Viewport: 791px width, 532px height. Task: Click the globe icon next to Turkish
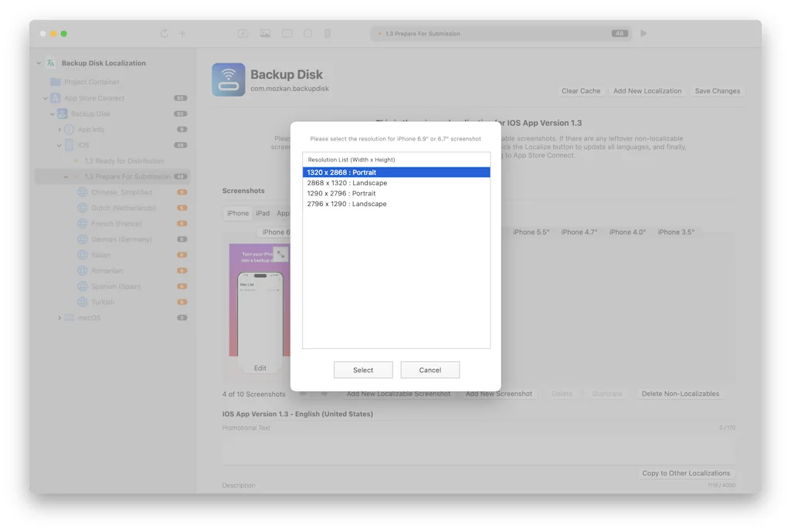(82, 302)
